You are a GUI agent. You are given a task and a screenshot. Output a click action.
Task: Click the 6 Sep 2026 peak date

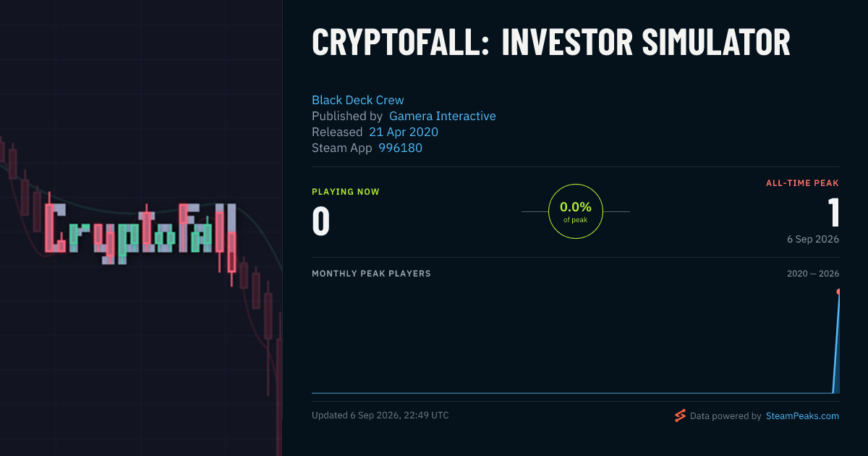pos(813,239)
